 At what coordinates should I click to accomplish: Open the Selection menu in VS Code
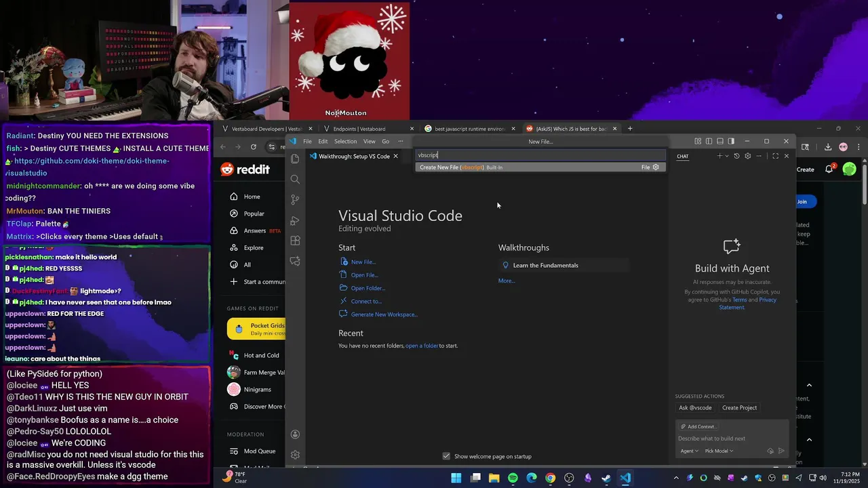click(x=345, y=141)
